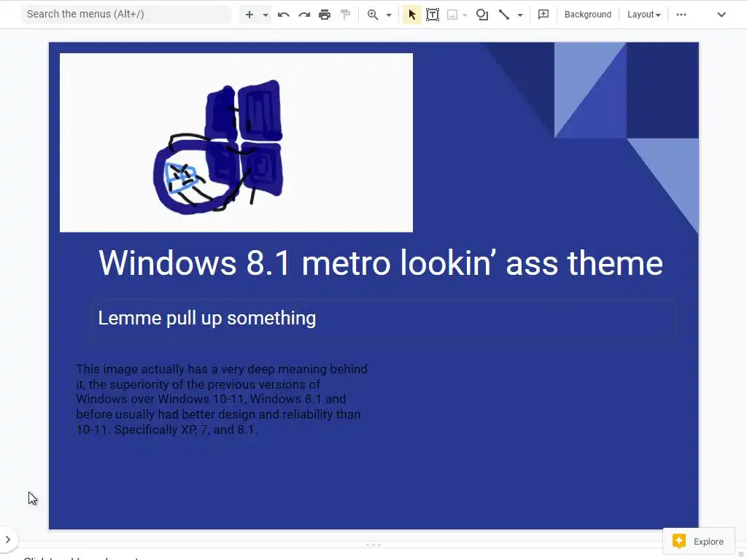Click the subtitle 'Lemme pull up something'

(x=206, y=318)
